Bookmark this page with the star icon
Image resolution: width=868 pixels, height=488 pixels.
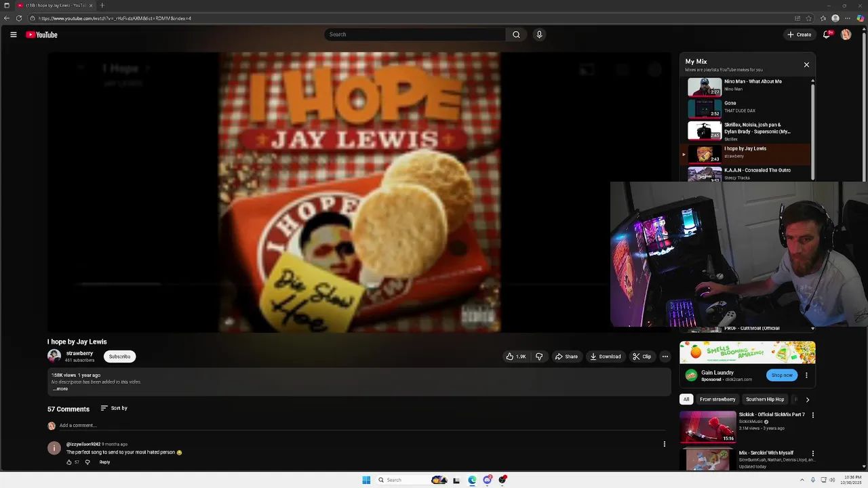[x=808, y=18]
